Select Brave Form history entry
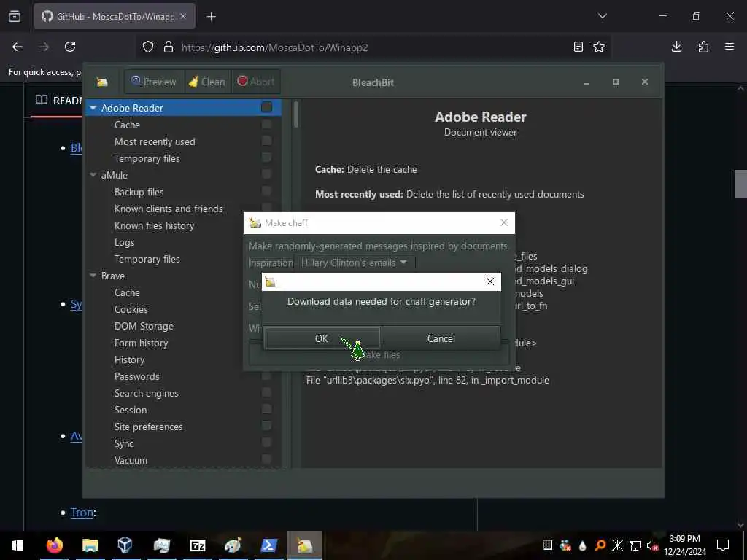Image resolution: width=747 pixels, height=560 pixels. point(141,343)
